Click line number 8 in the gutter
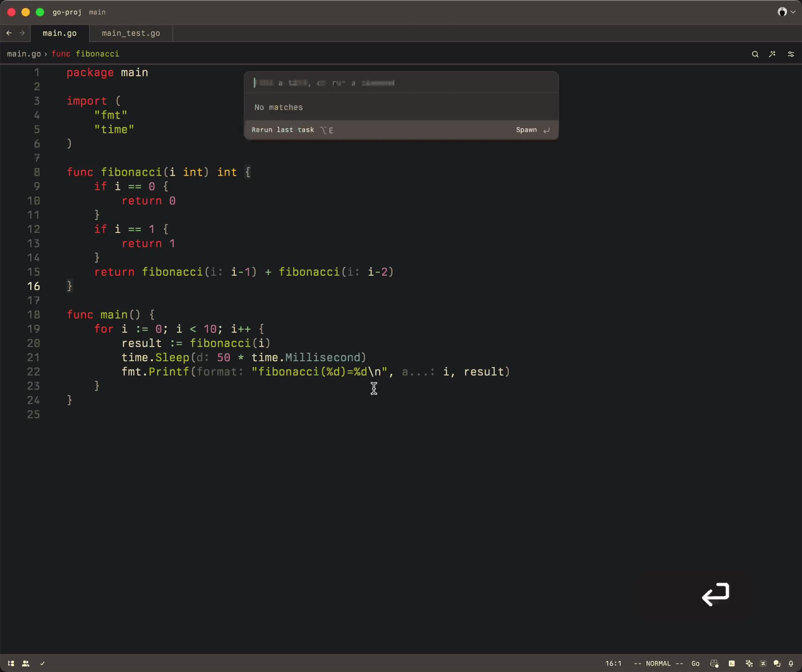802x672 pixels. click(37, 172)
